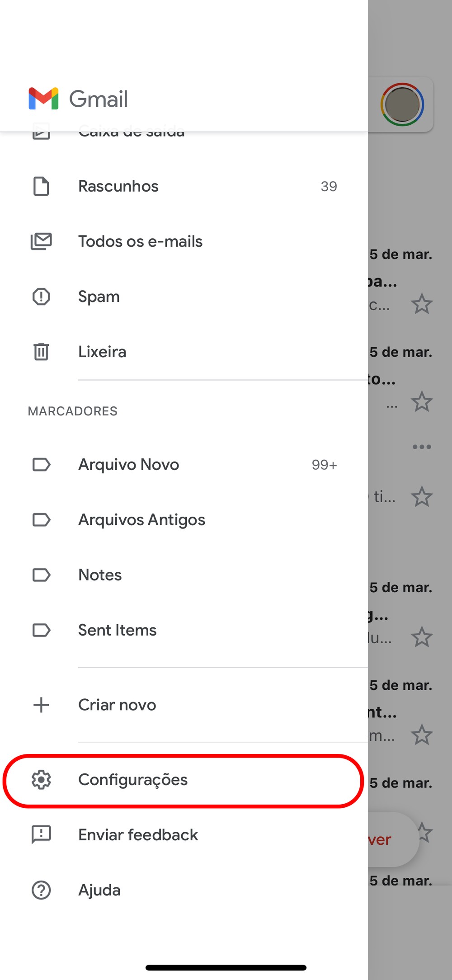
Task: Open the profile account avatar
Action: tap(402, 104)
